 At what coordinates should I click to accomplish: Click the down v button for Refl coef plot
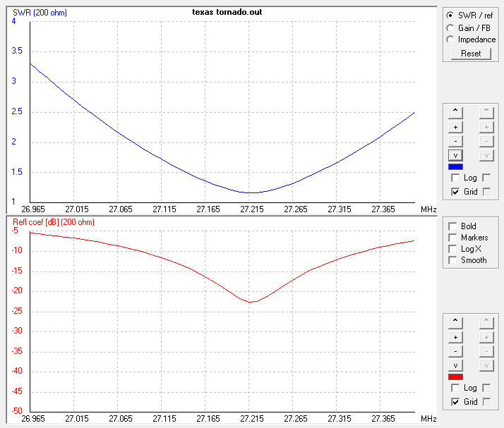point(455,365)
